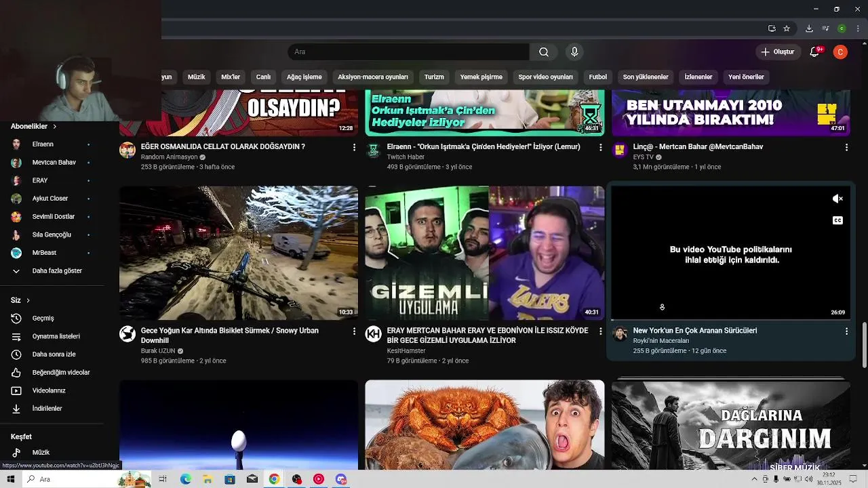Screen dimensions: 868x488
Task: Toggle captions CC on preview video
Action: click(x=837, y=220)
